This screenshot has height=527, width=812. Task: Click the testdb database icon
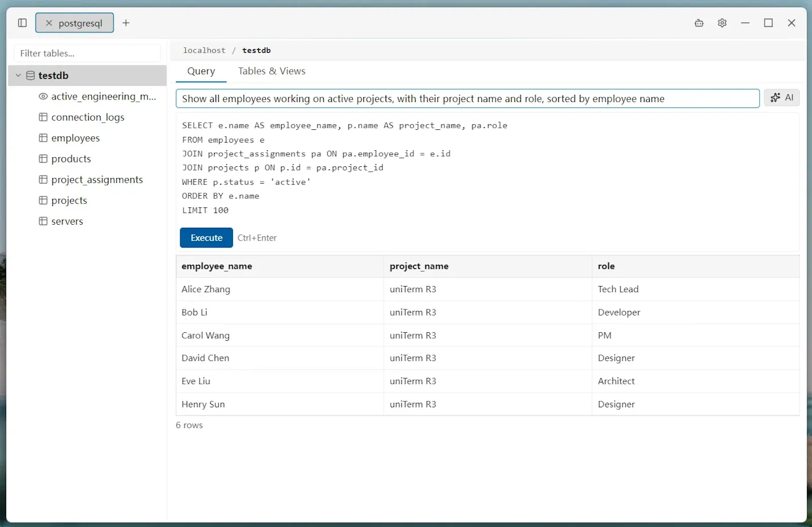tap(30, 76)
